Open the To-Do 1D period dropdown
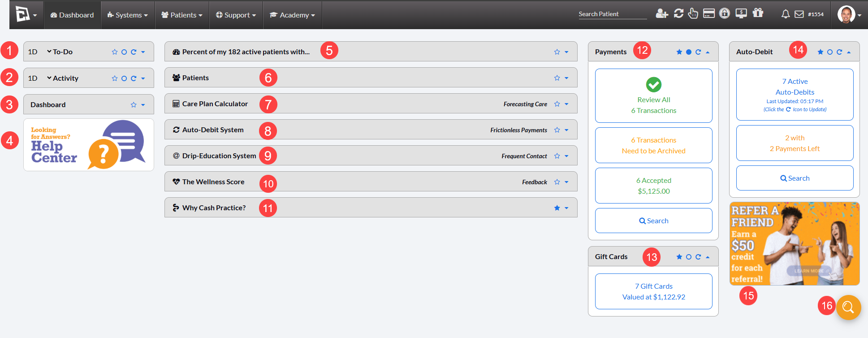This screenshot has width=868, height=338. point(39,52)
